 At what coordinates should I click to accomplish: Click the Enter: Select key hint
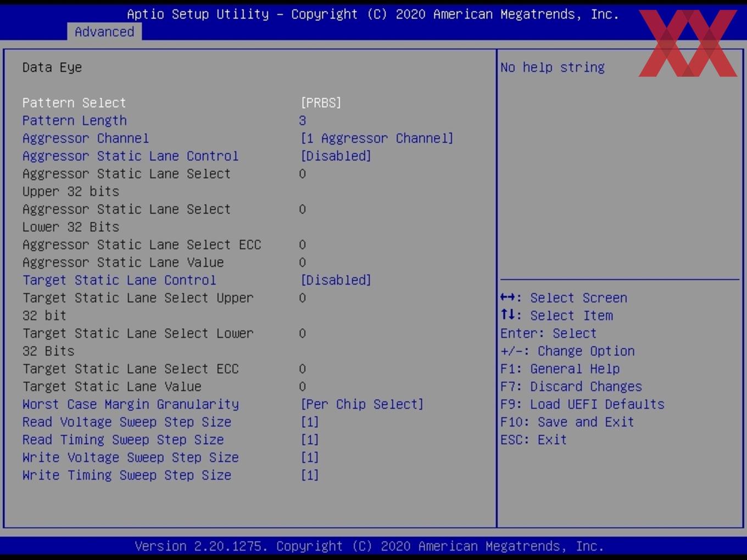pos(549,333)
